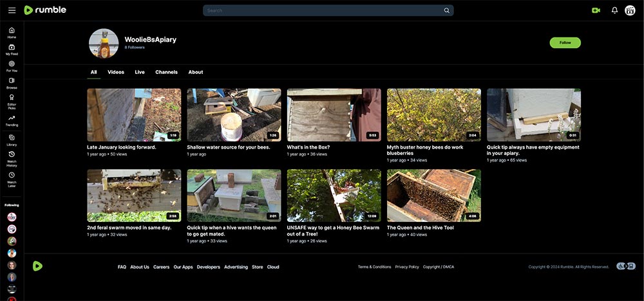Open the Advertising footer link
This screenshot has width=644, height=301.
(236, 267)
